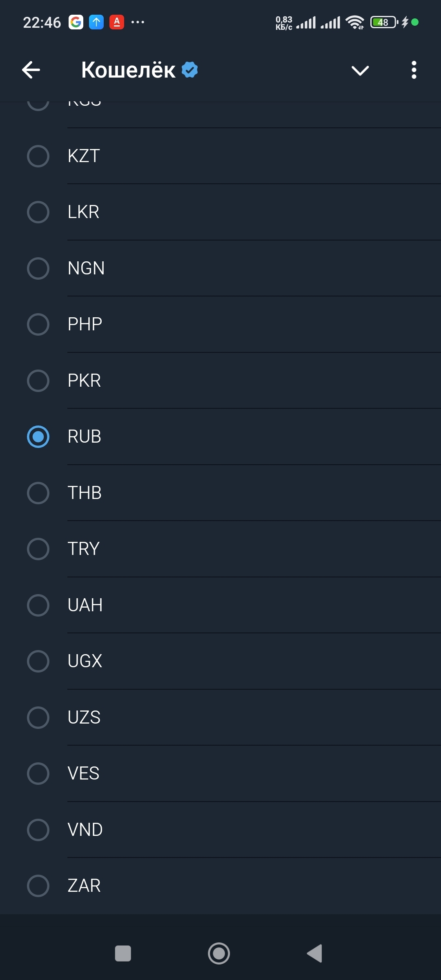The width and height of the screenshot is (441, 980).
Task: Select the currently checked RUB radio
Action: [x=38, y=437]
